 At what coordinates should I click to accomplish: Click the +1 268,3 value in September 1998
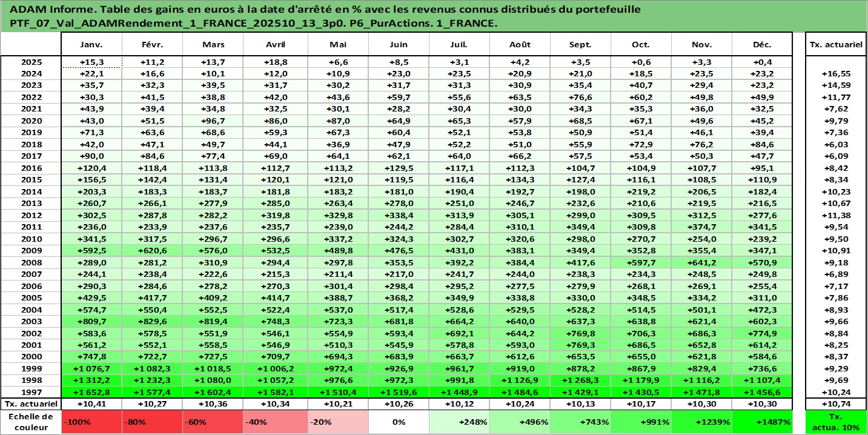pyautogui.click(x=580, y=380)
